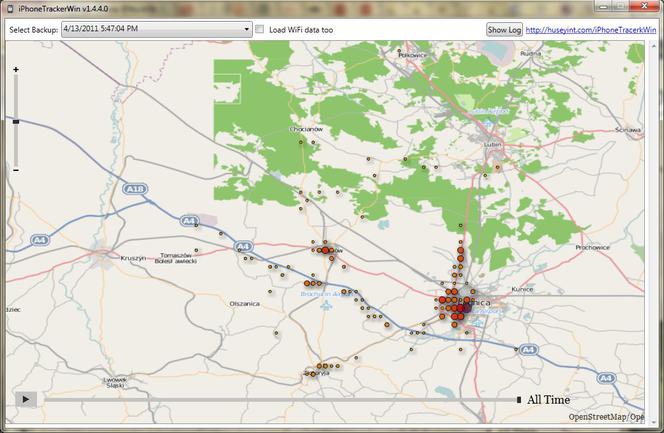
Task: Zoom out with the minus map button
Action: pyautogui.click(x=16, y=170)
